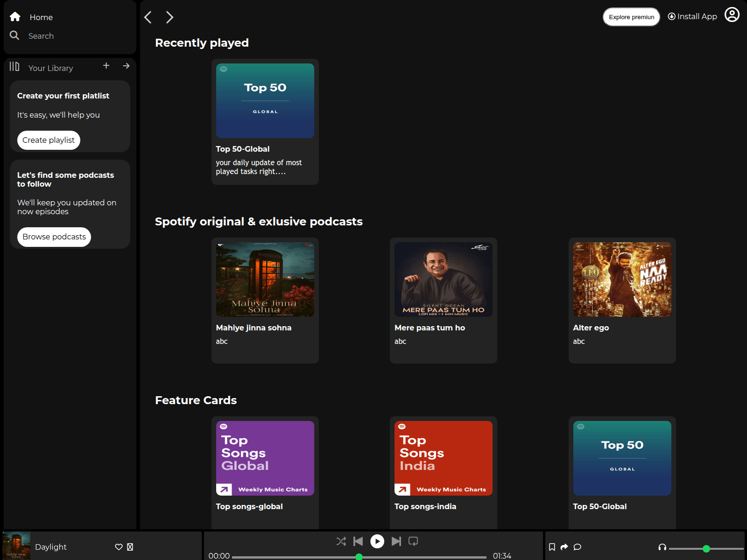Open the Alter ego cover image

pyautogui.click(x=622, y=280)
